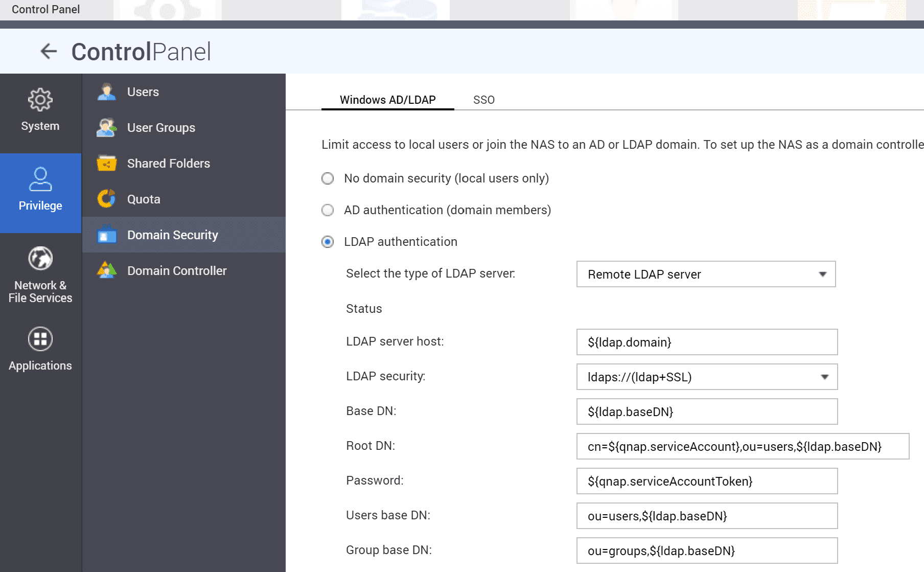
Task: Open the System settings section
Action: pos(40,110)
